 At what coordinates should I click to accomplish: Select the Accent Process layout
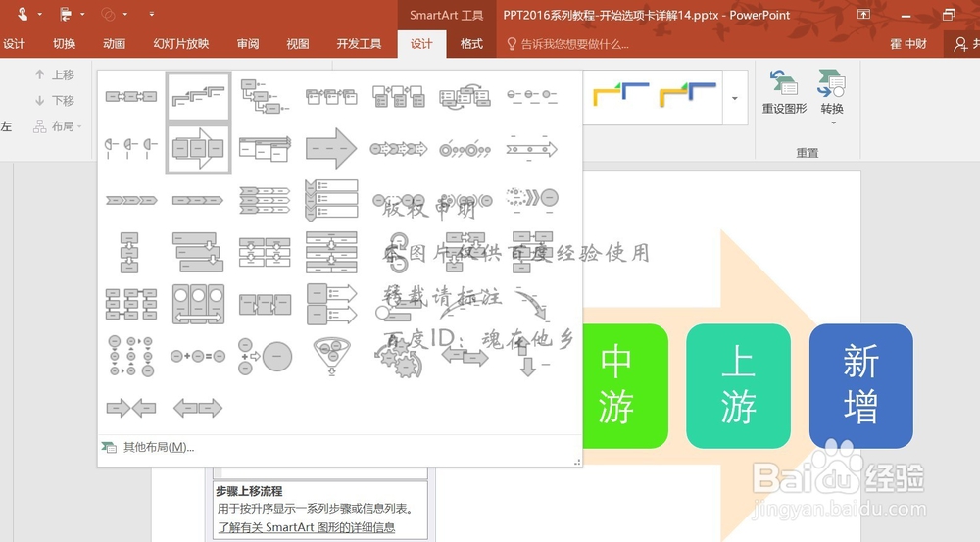coord(331,96)
